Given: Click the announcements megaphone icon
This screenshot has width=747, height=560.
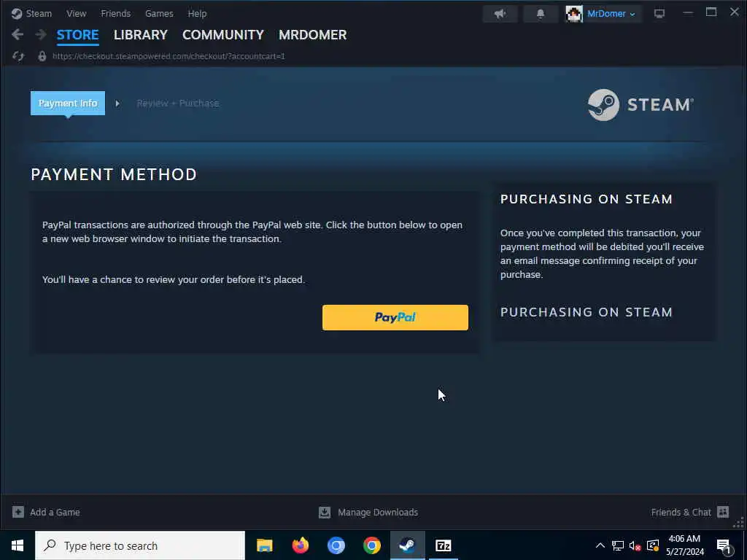Looking at the screenshot, I should tap(500, 14).
